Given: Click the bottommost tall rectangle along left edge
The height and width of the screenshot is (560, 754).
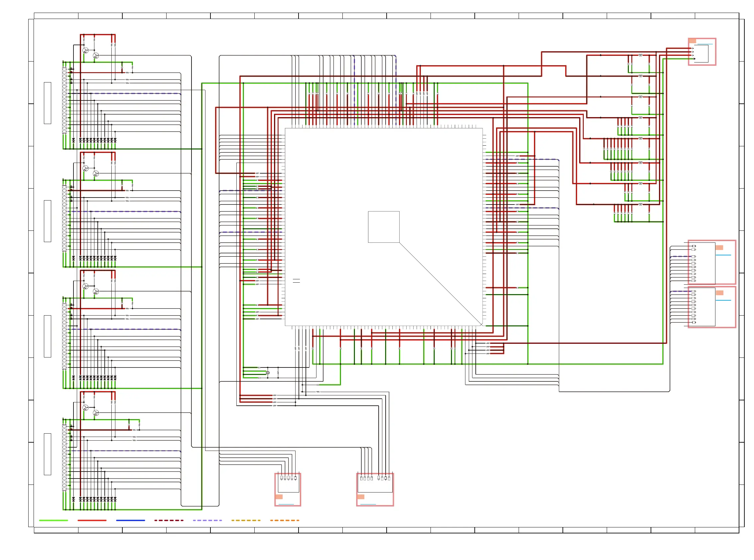Looking at the screenshot, I should click(48, 454).
